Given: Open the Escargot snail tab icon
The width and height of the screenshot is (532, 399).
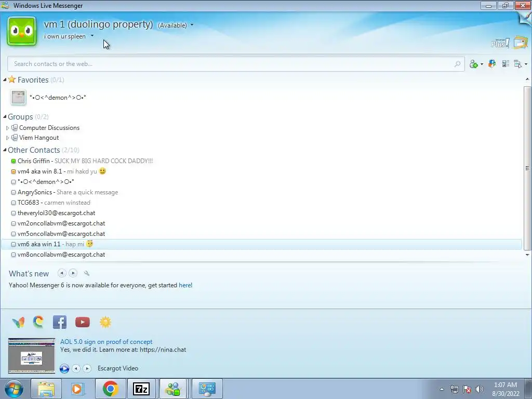Looking at the screenshot, I should (38, 322).
